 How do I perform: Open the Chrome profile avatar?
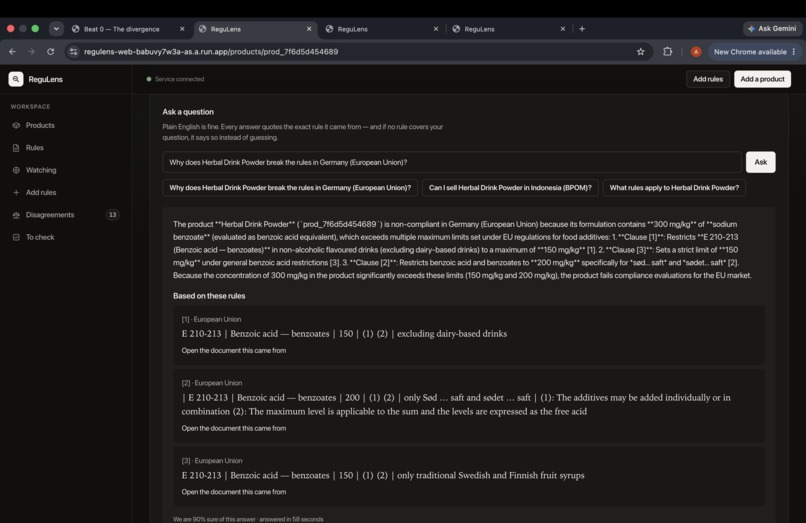pyautogui.click(x=696, y=51)
